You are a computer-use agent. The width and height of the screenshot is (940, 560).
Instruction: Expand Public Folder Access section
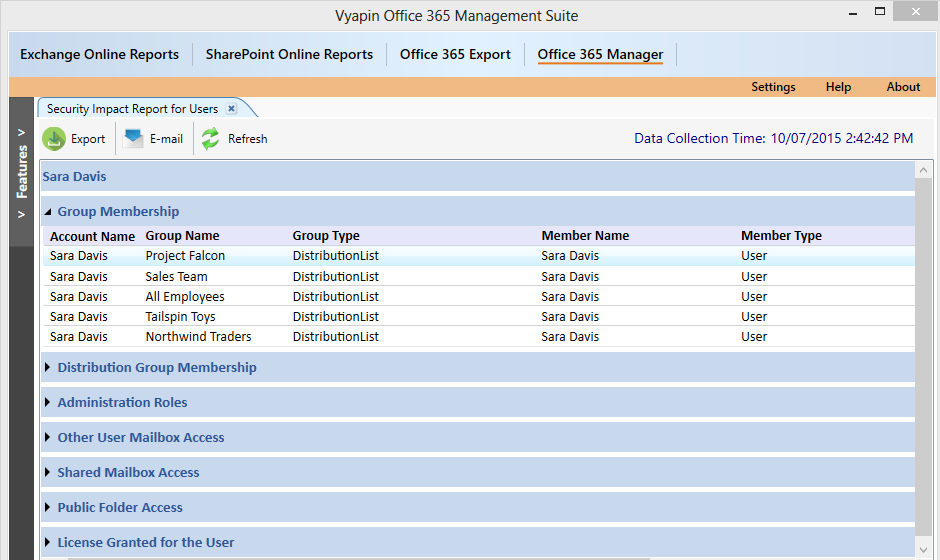click(x=47, y=507)
